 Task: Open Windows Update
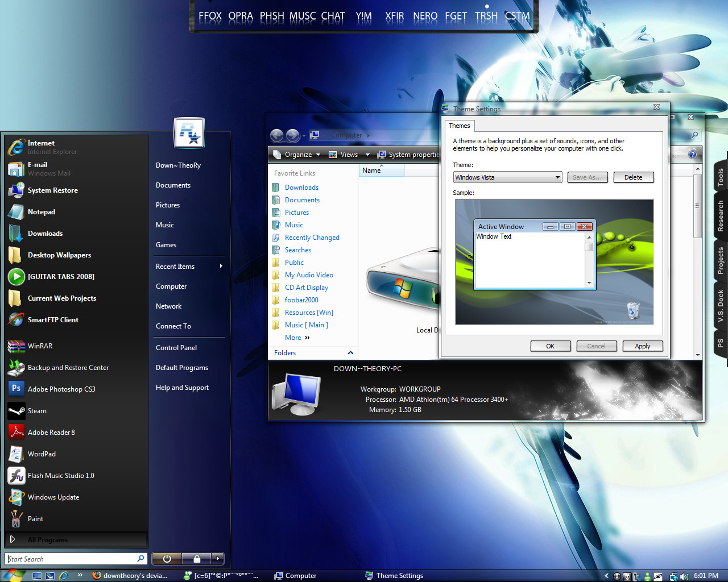[76, 497]
